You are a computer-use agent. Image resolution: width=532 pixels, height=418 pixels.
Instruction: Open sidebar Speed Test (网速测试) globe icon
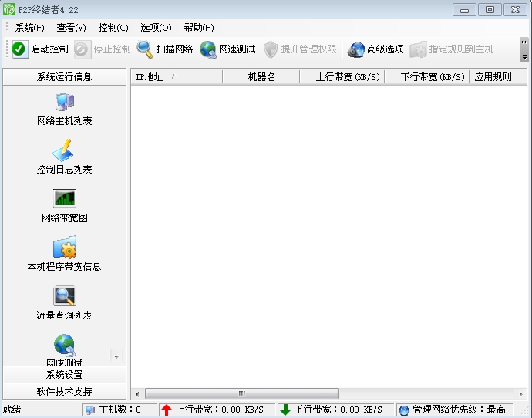[x=65, y=345]
